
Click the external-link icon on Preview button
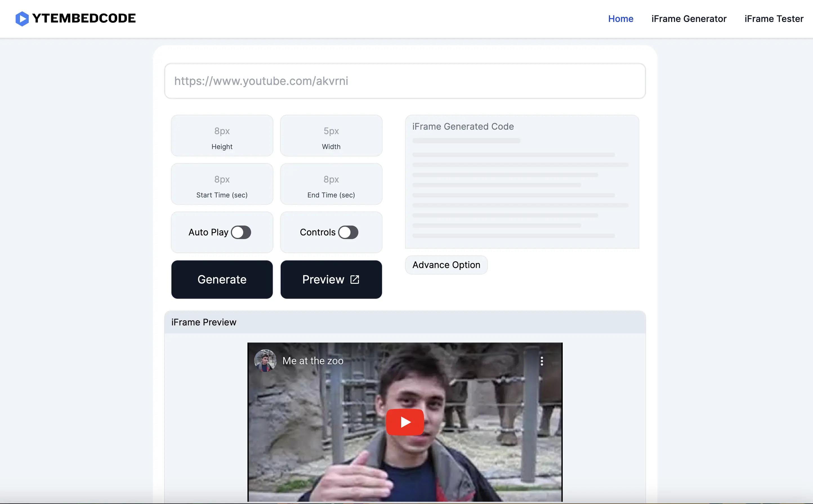(x=355, y=279)
